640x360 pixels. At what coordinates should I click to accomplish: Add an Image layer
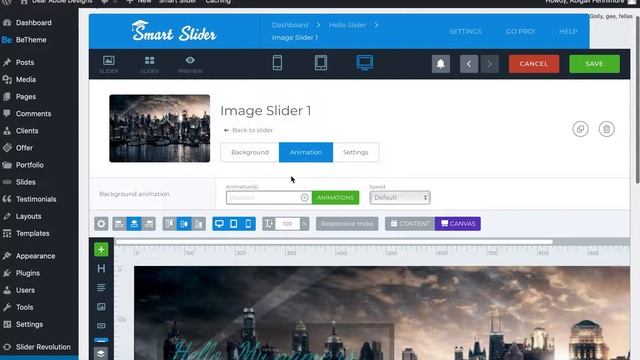click(x=101, y=307)
